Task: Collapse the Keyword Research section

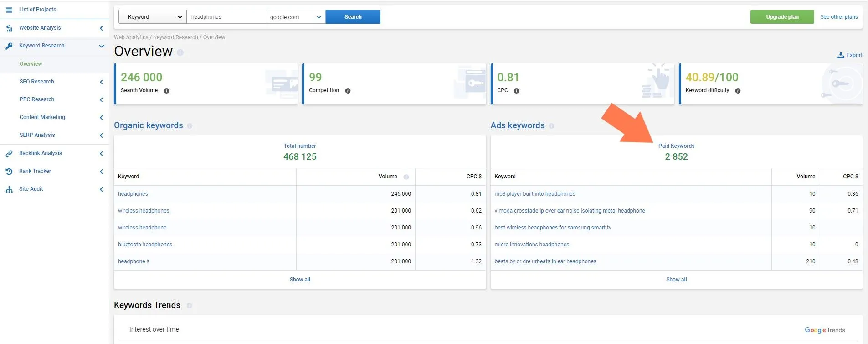Action: 101,46
